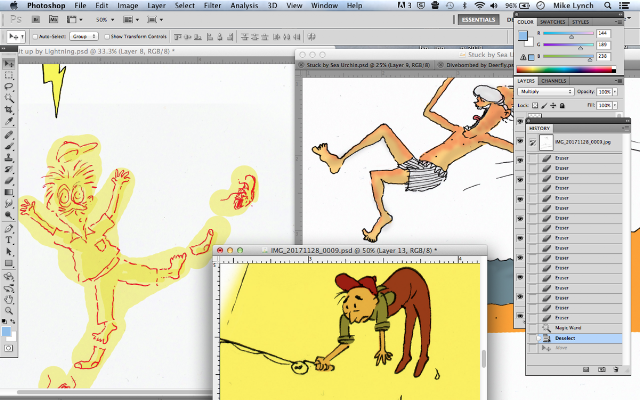
Task: Create new document from current history state
Action: pos(586,369)
